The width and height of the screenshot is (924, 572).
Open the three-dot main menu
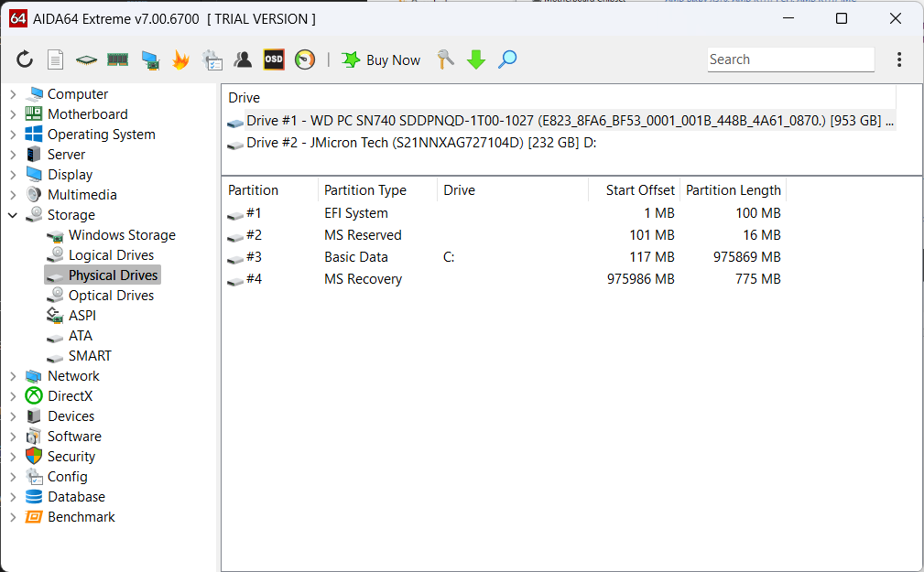point(899,59)
